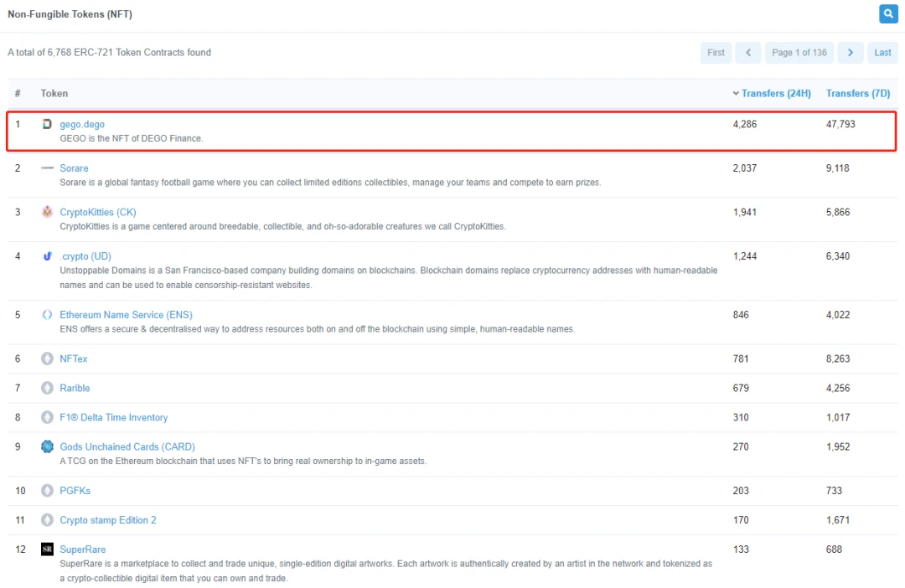Click the 7D transfers value 688
The height and width of the screenshot is (588, 905).
point(834,549)
